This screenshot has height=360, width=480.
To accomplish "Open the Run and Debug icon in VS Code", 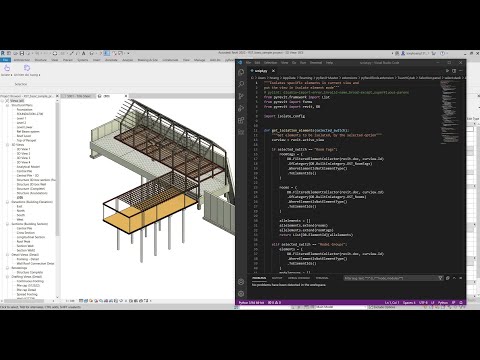I will 241,108.
